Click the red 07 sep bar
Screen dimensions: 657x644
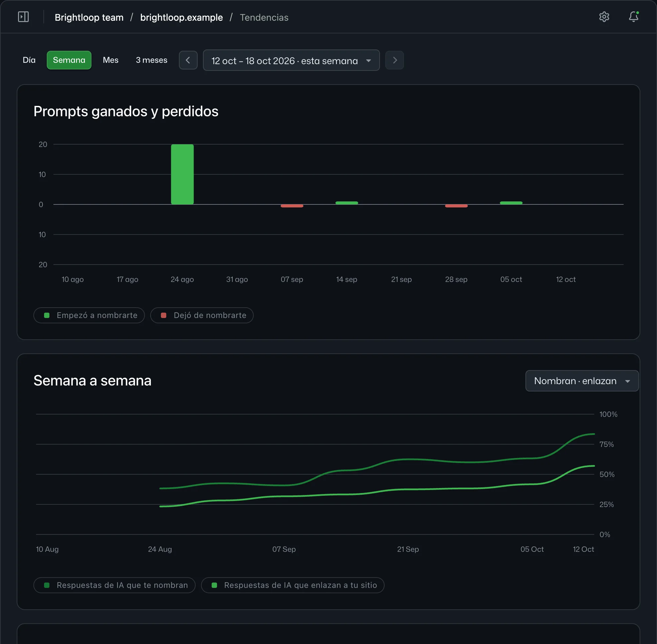[x=292, y=206]
